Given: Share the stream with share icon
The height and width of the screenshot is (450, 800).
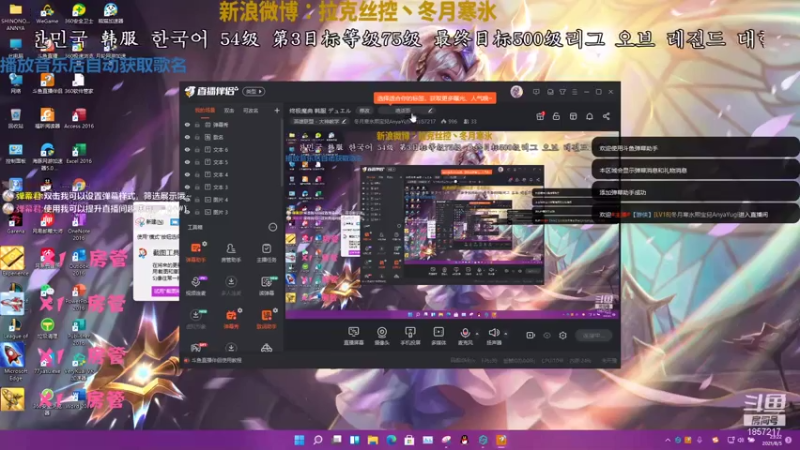Looking at the screenshot, I should (x=606, y=116).
